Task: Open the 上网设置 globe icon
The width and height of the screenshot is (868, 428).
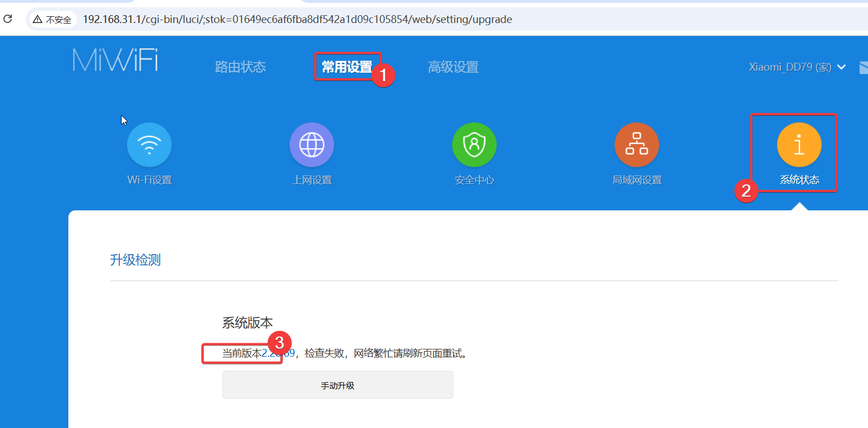Action: tap(312, 145)
